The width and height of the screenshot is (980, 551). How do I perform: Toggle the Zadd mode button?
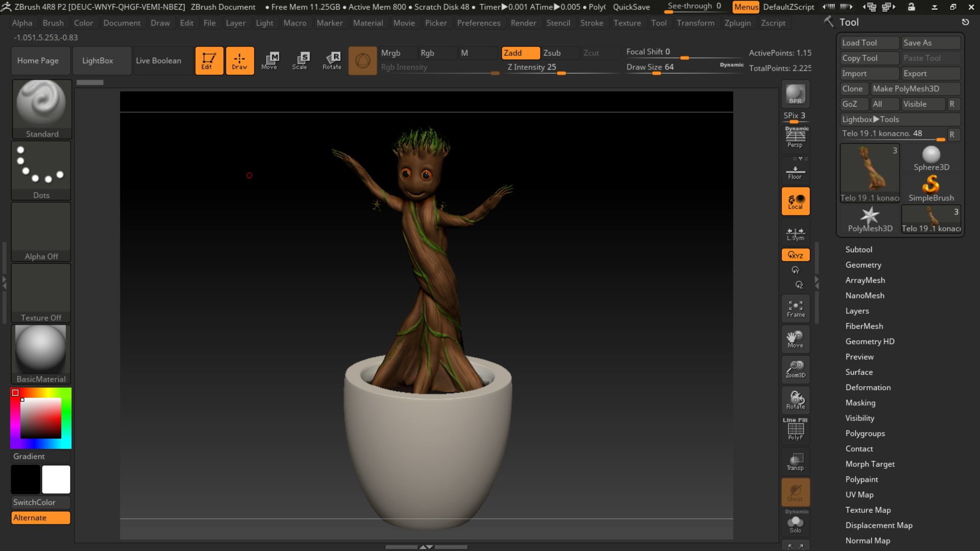click(x=520, y=53)
